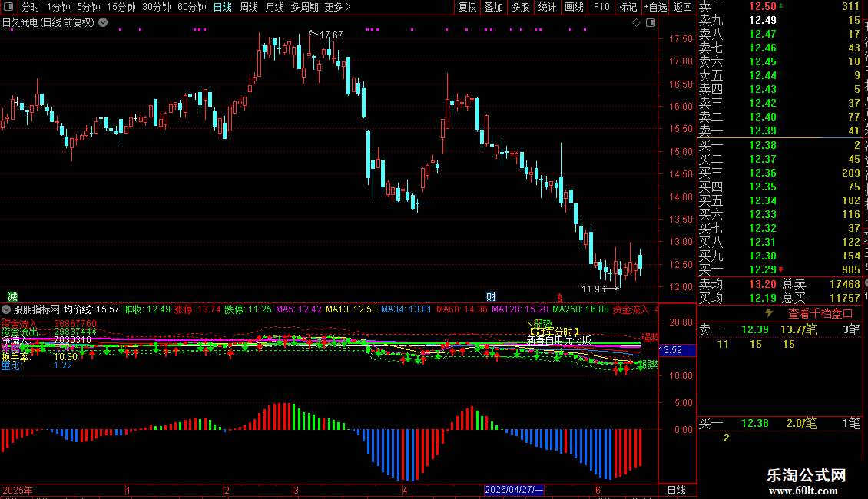Image resolution: width=868 pixels, height=499 pixels.
Task: Click the 跌停: 11.25 value
Action: (x=248, y=309)
